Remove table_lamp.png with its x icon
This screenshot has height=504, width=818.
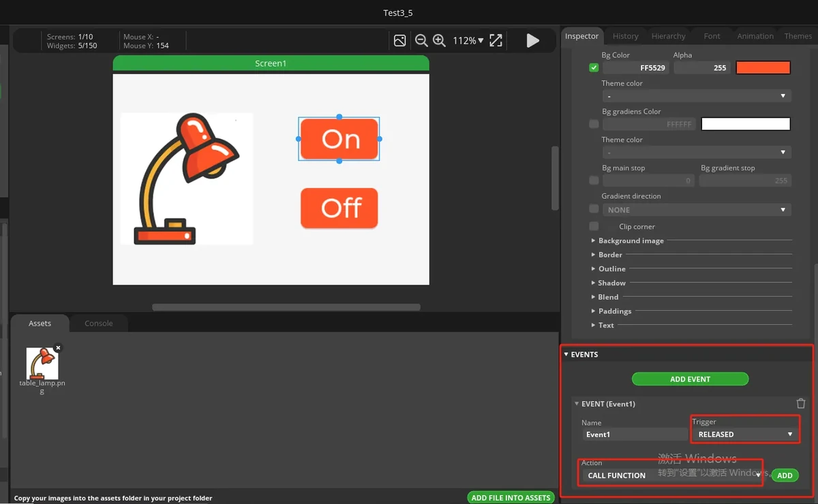pyautogui.click(x=58, y=347)
